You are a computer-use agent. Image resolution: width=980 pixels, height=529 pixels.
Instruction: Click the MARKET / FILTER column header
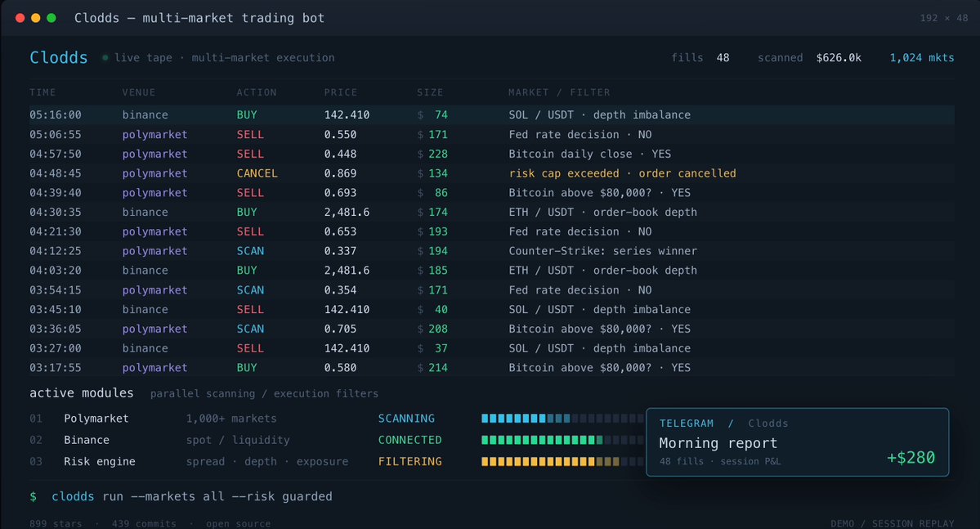[559, 92]
